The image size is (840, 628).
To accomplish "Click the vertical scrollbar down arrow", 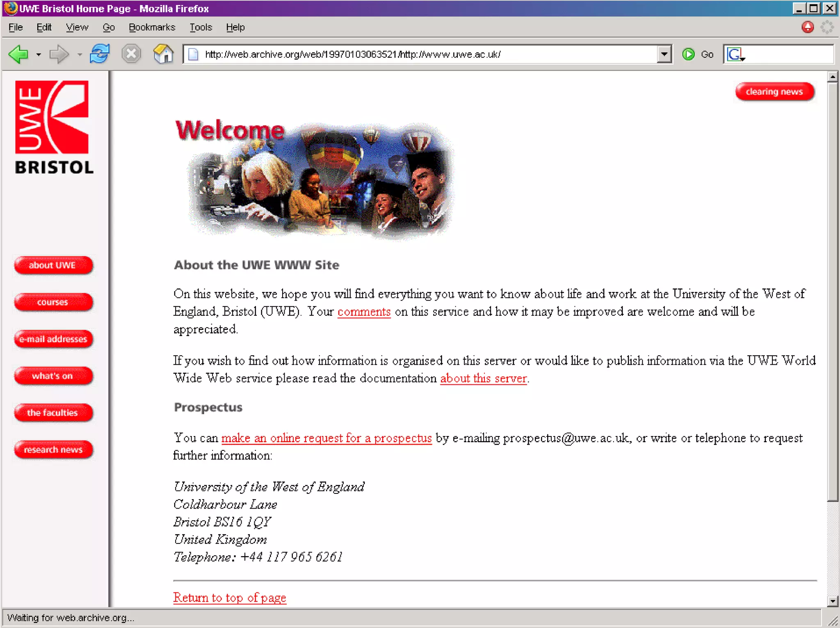I will click(x=832, y=601).
